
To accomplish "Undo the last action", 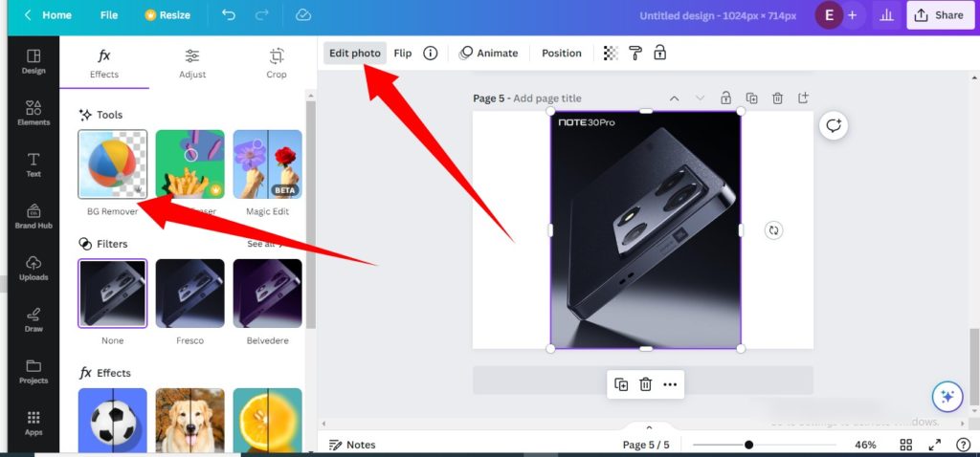I will click(x=229, y=15).
